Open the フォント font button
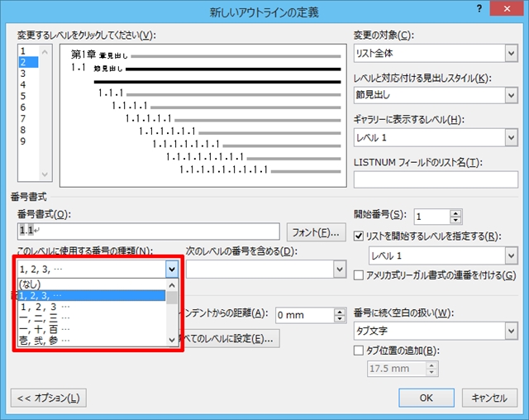Screen dimensions: 529x420 316,232
